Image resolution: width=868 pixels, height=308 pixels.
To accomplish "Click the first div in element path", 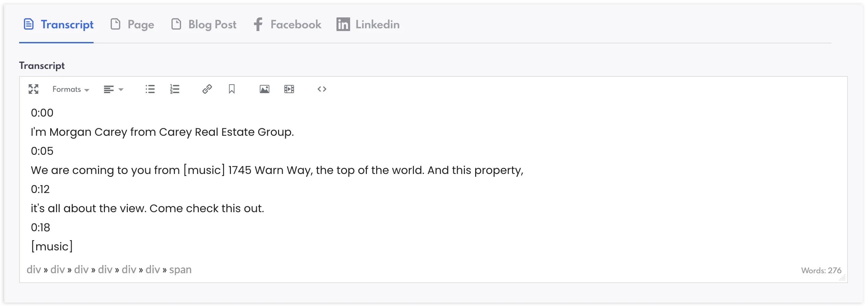I will pyautogui.click(x=34, y=270).
